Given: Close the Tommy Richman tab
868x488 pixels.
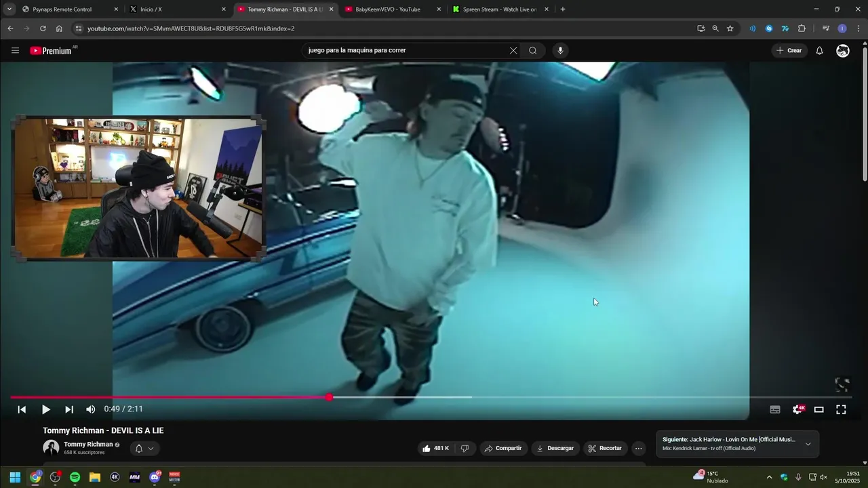Looking at the screenshot, I should tap(332, 9).
